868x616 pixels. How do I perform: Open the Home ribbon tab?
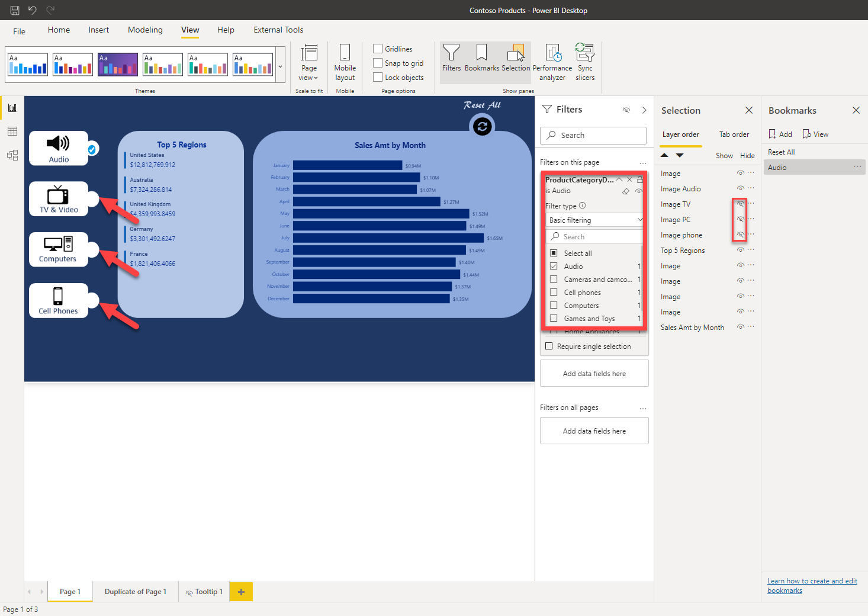pyautogui.click(x=59, y=30)
